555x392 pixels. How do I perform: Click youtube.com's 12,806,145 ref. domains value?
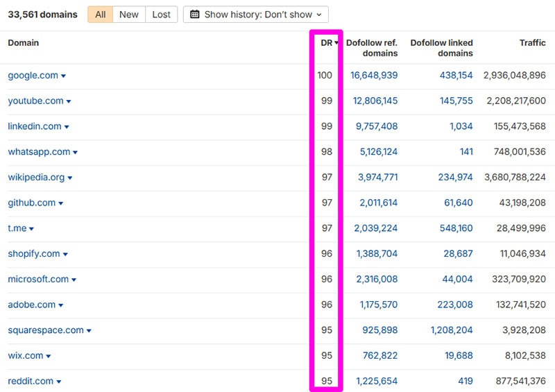coord(375,101)
